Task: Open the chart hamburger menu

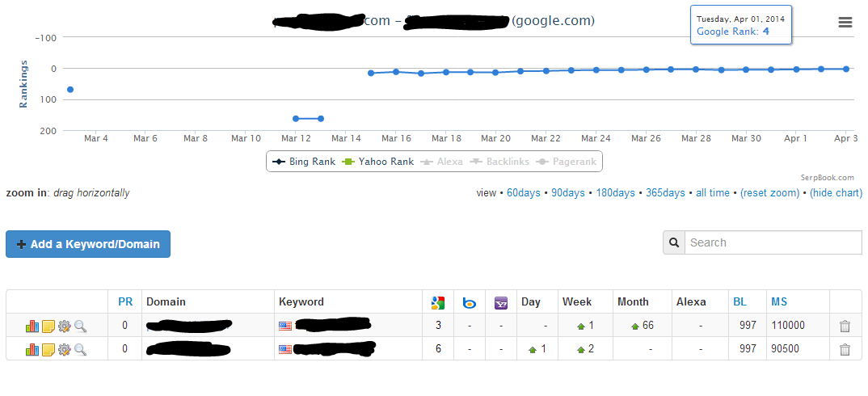Action: coord(845,22)
